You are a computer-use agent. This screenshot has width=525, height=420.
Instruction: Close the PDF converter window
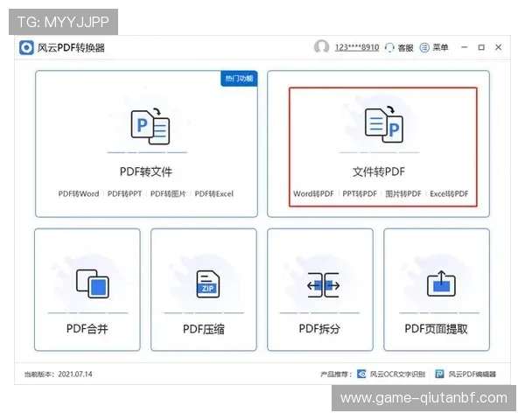pyautogui.click(x=498, y=47)
